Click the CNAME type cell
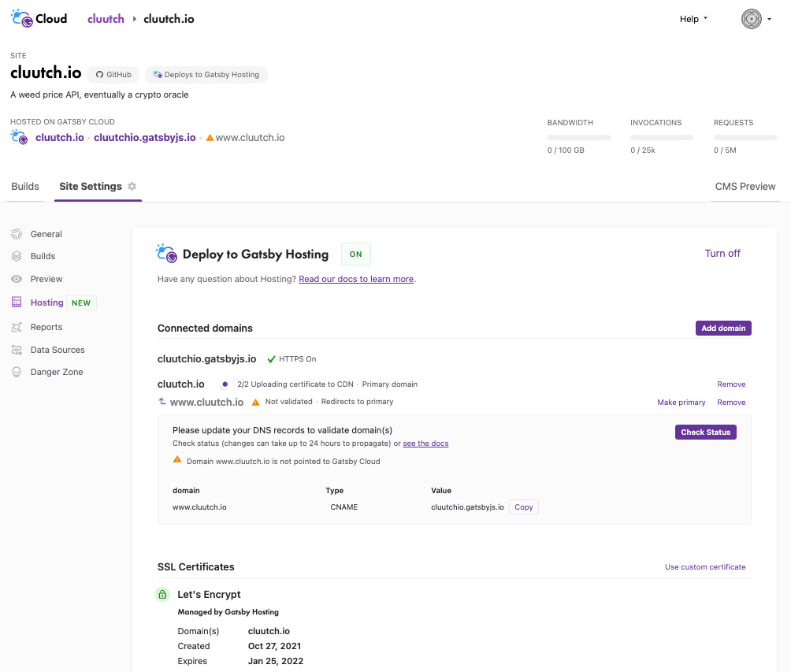This screenshot has width=791, height=672. pos(344,507)
